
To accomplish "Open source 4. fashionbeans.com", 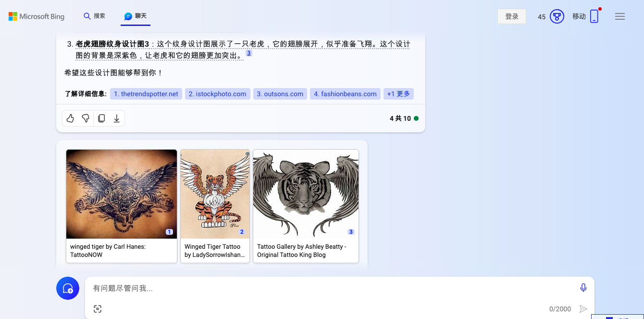I will (x=345, y=94).
